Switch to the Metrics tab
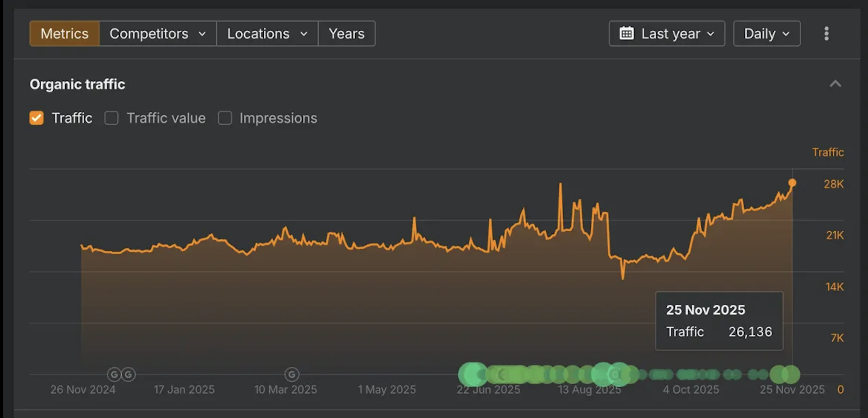 point(64,33)
